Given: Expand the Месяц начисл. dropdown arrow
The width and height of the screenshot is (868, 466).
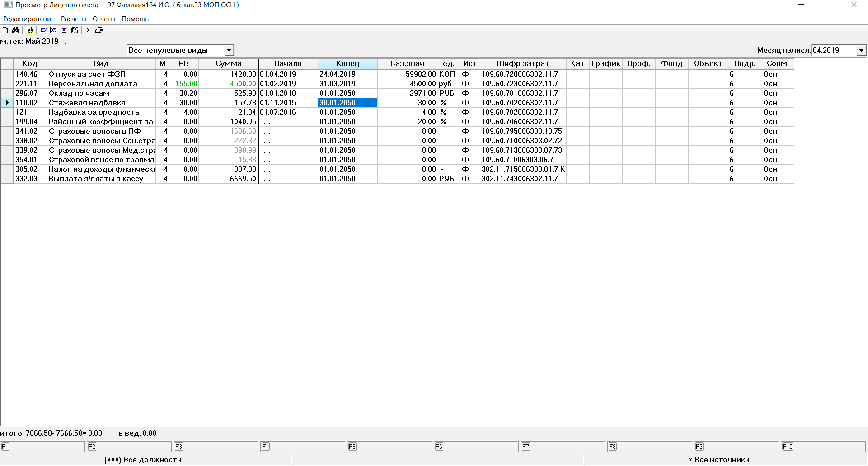Looking at the screenshot, I should click(x=862, y=50).
